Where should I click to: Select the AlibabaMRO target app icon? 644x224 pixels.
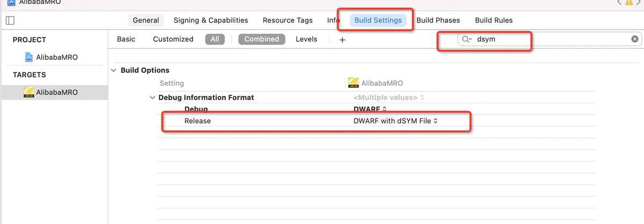(29, 92)
